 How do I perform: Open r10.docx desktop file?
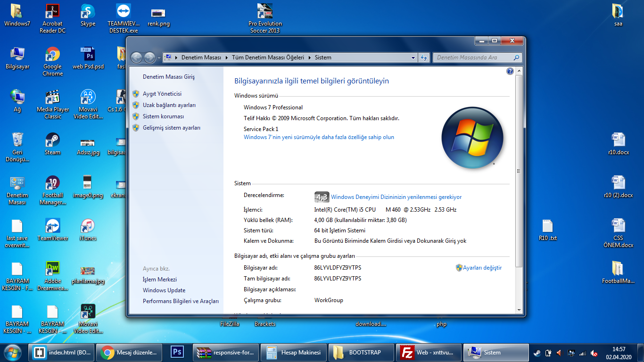click(618, 144)
